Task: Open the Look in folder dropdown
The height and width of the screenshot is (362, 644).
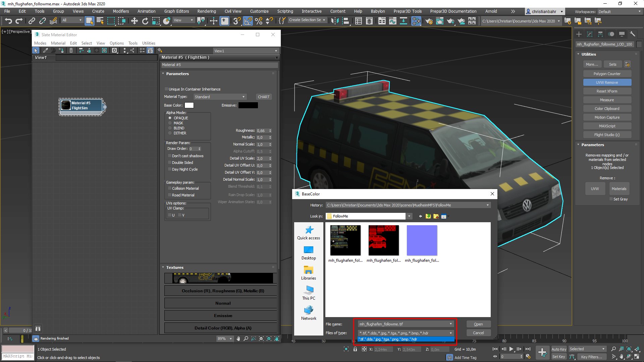Action: point(409,216)
